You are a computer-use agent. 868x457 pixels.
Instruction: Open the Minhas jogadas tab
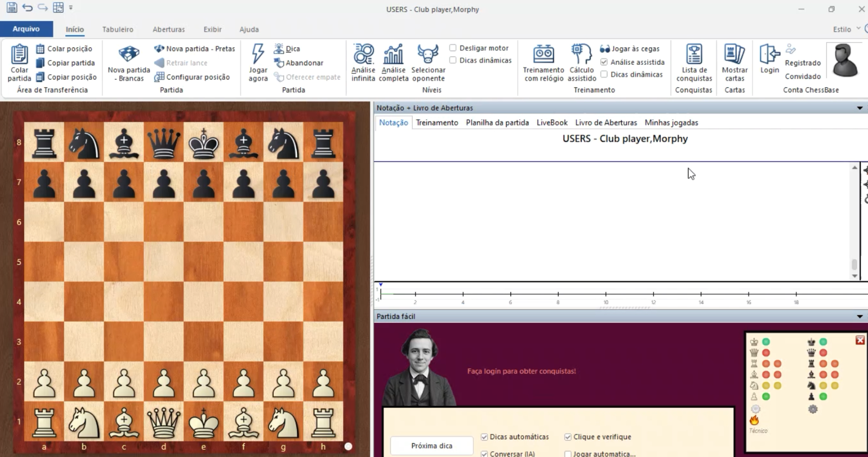tap(671, 122)
